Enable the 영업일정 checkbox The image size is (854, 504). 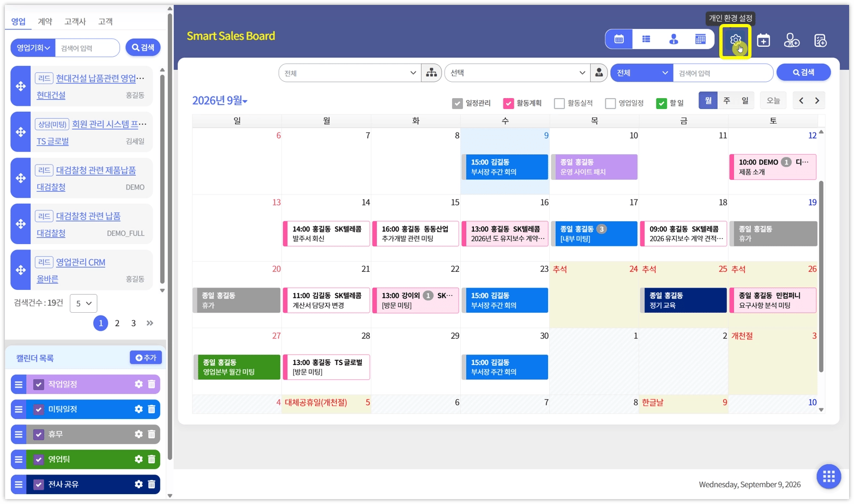[610, 104]
